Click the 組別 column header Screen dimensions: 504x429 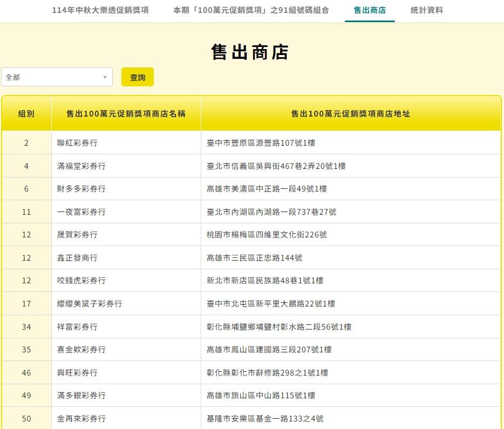click(26, 114)
